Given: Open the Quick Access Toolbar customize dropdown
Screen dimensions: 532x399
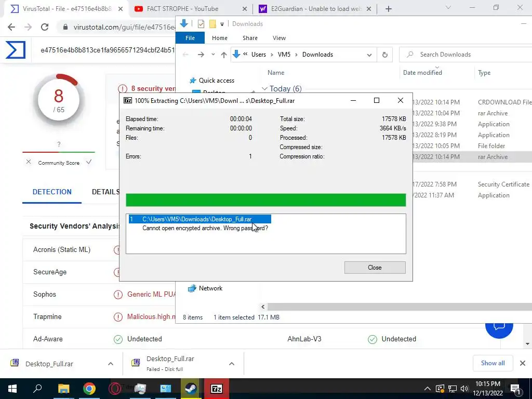Looking at the screenshot, I should coord(222,24).
